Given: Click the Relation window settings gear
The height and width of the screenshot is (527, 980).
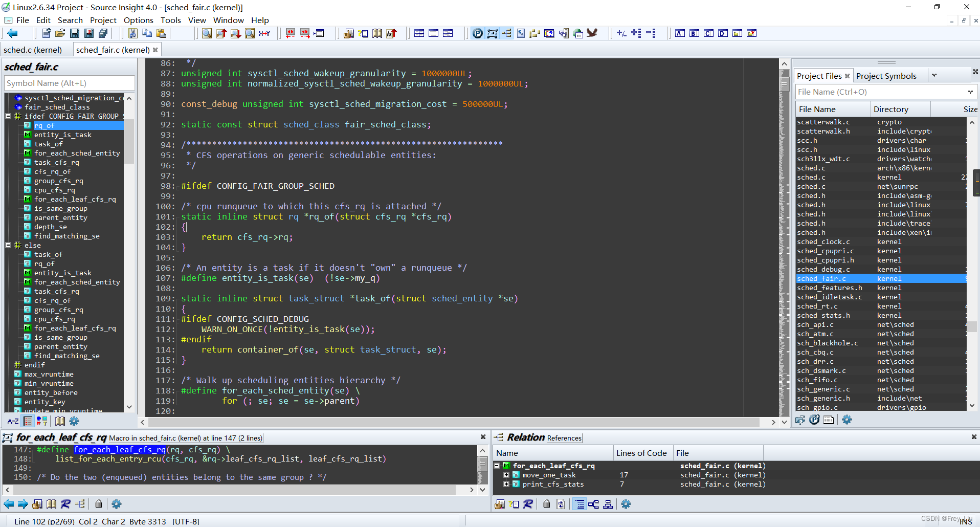Looking at the screenshot, I should click(626, 504).
